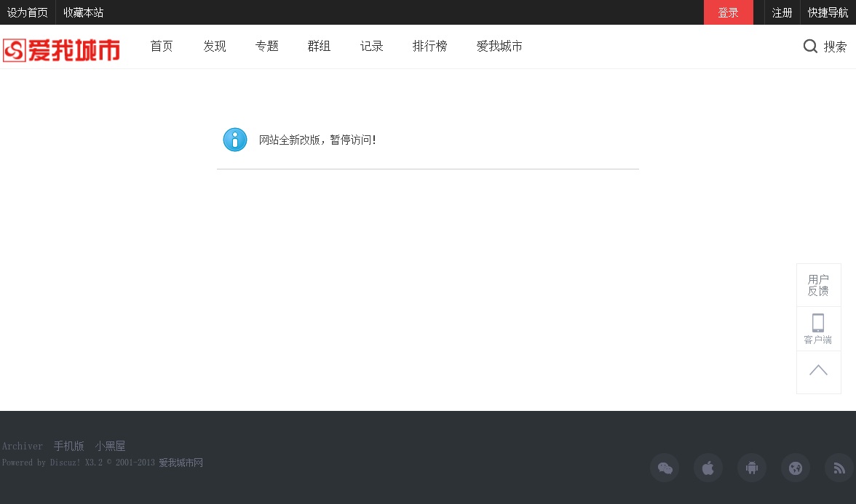
Task: Click 设为首页 in top bar
Action: [x=28, y=12]
